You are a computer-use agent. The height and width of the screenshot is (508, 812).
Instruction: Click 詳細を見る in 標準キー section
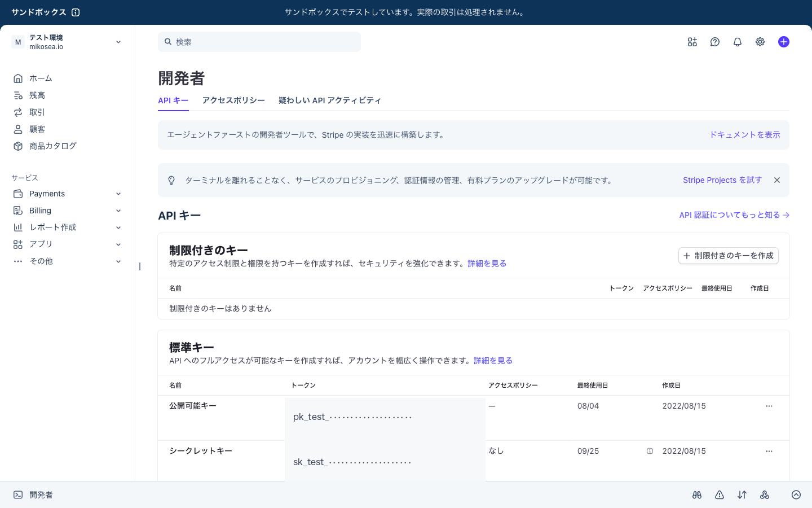tap(493, 361)
